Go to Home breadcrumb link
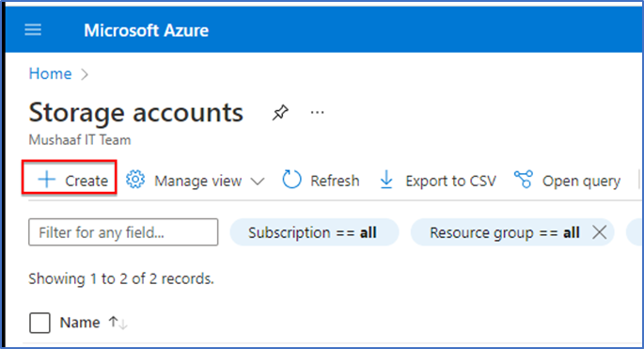The height and width of the screenshot is (349, 644). pos(50,73)
